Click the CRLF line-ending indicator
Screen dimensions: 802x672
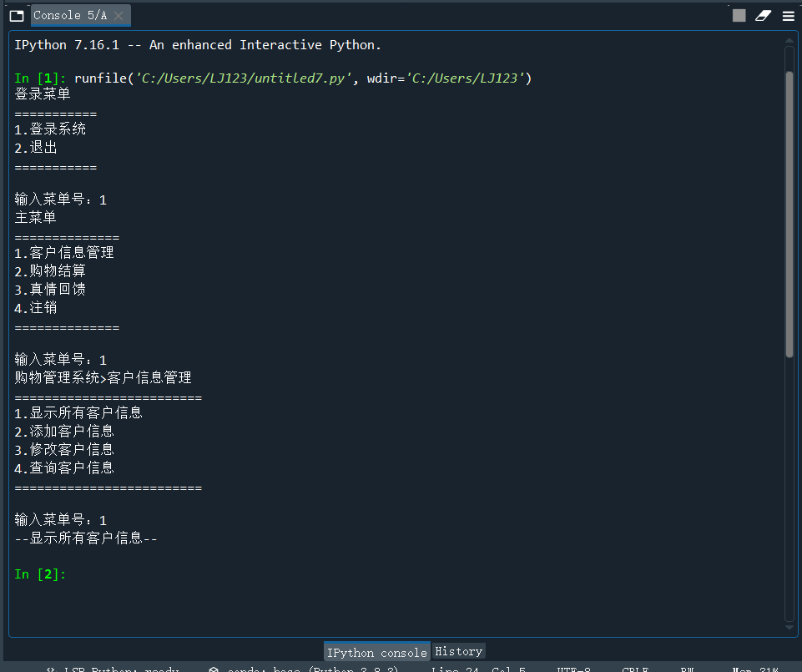(x=635, y=668)
